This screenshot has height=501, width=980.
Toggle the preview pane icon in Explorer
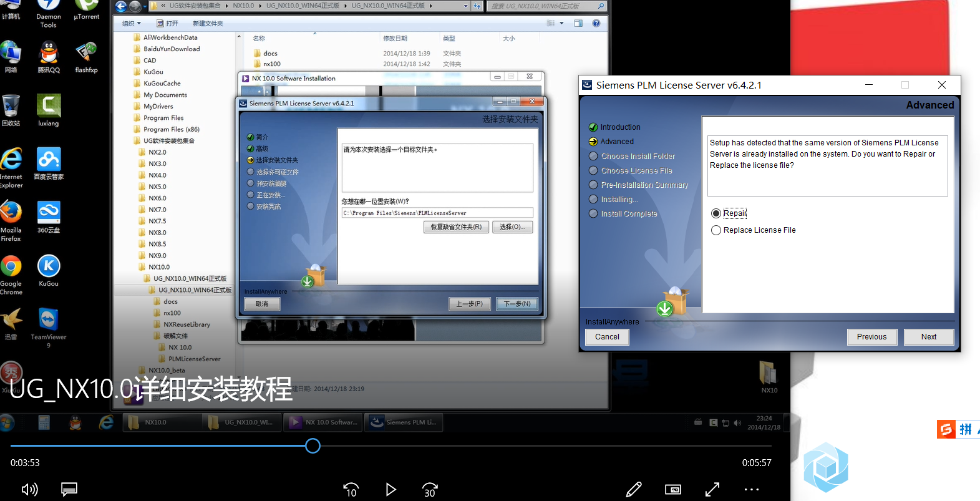(578, 23)
